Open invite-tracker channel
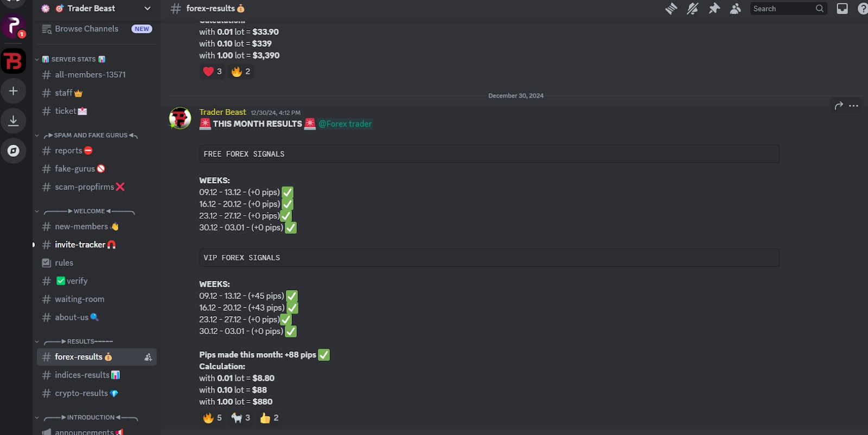868x435 pixels. pyautogui.click(x=97, y=245)
